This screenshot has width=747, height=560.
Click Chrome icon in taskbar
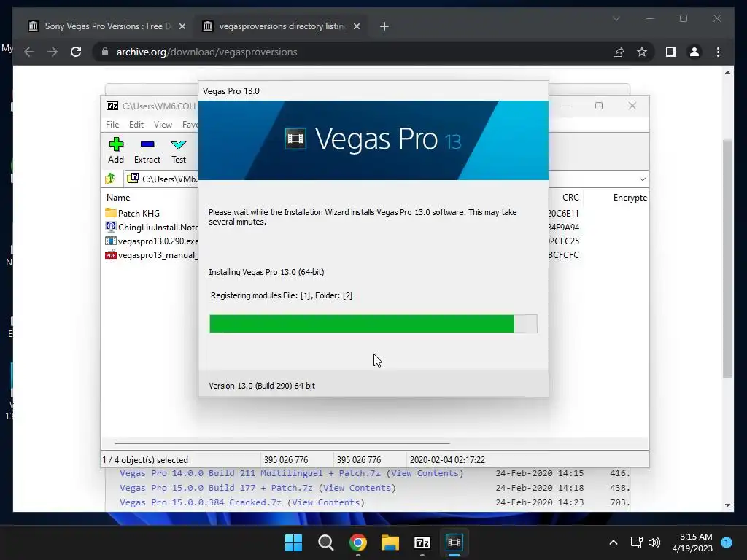tap(357, 542)
